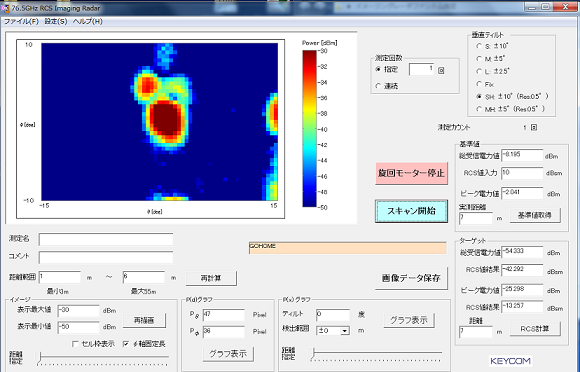Click the KEYCOM logo
The image size is (580, 372).
click(510, 361)
